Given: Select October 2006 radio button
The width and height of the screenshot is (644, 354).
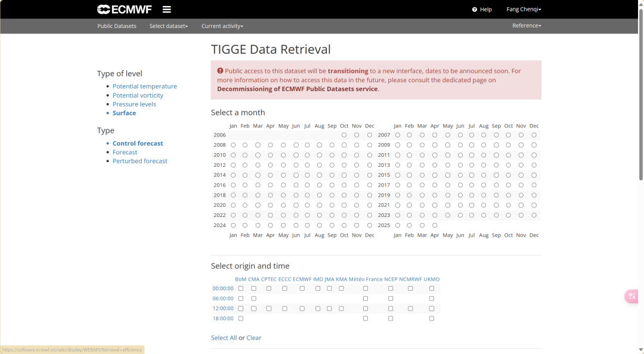Looking at the screenshot, I should [344, 135].
